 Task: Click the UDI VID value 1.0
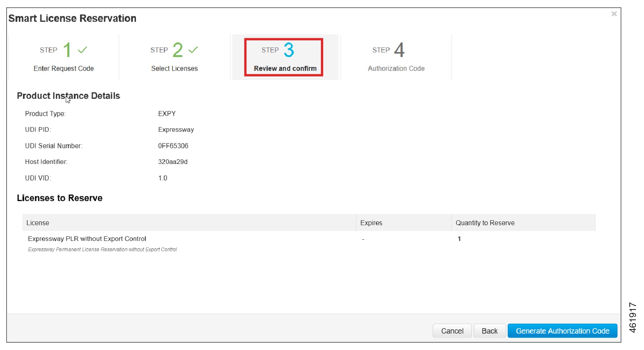(x=163, y=178)
